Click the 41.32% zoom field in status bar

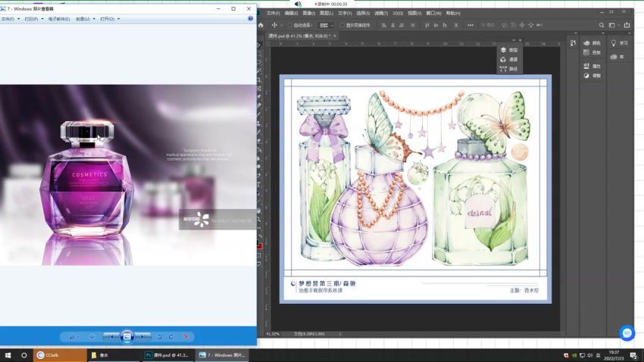point(273,334)
